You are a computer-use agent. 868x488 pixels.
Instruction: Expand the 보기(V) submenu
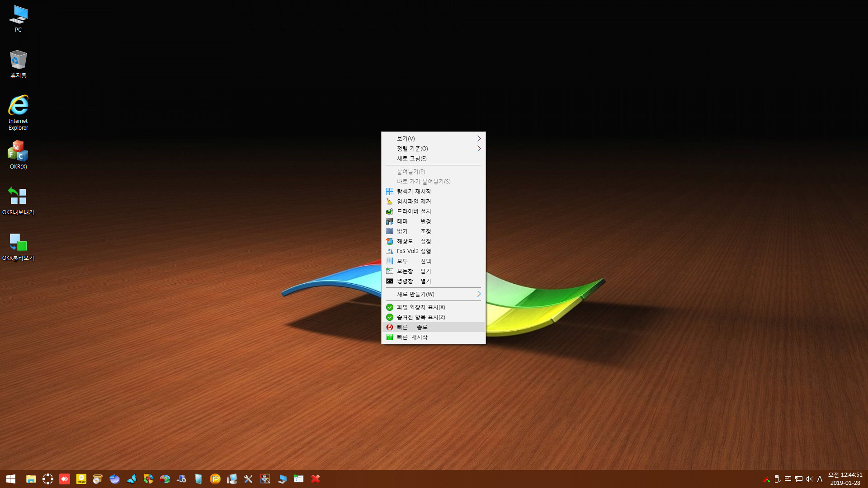(433, 139)
